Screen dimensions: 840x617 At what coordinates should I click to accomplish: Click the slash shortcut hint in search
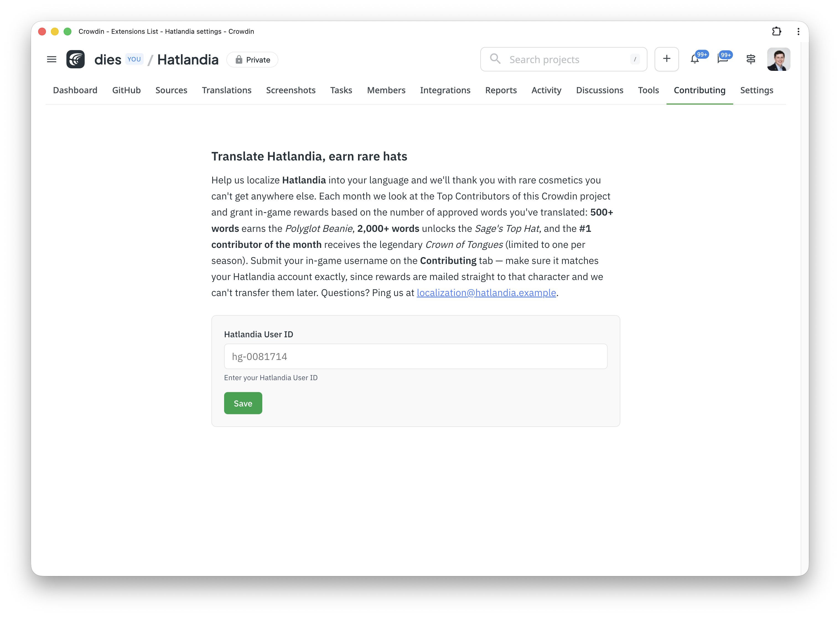tap(635, 59)
